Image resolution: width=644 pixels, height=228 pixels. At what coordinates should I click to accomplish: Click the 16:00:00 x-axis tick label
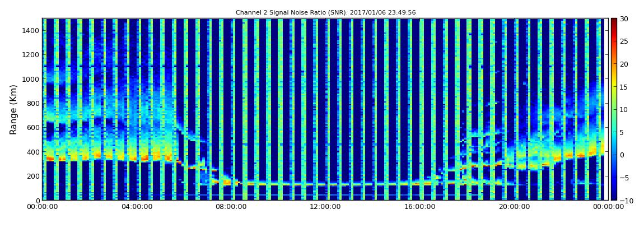(419, 207)
